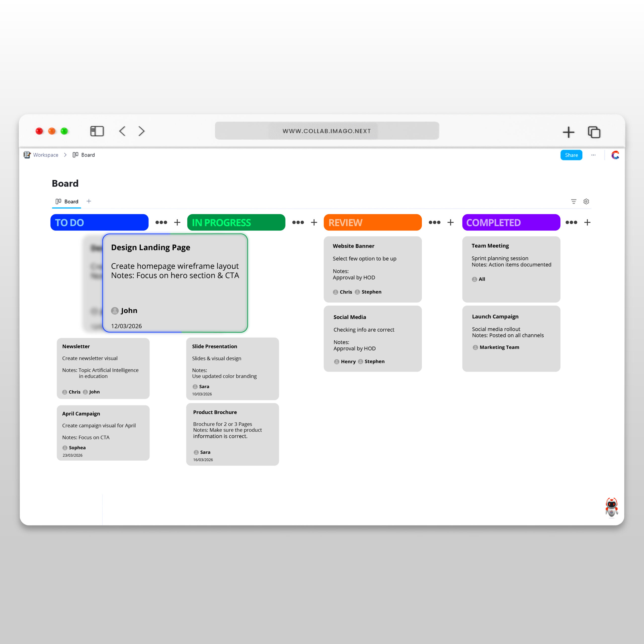Add a new view tab with plus
Image resolution: width=644 pixels, height=644 pixels.
(89, 201)
